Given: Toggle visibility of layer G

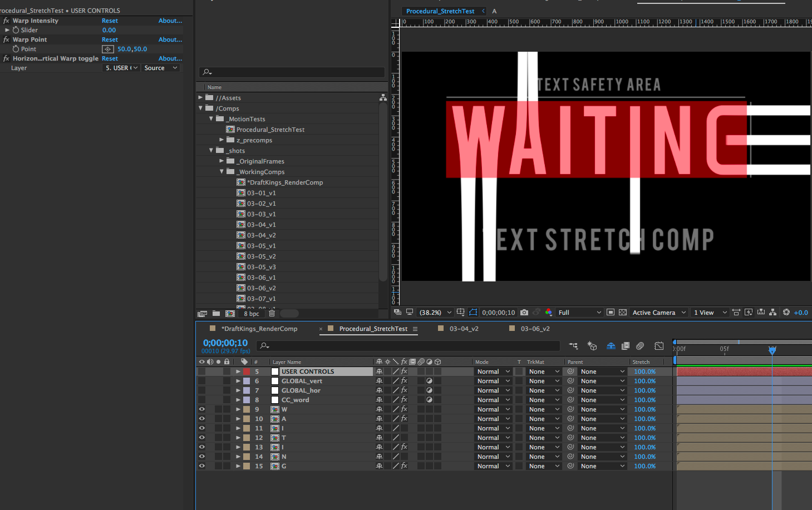Looking at the screenshot, I should coord(201,466).
